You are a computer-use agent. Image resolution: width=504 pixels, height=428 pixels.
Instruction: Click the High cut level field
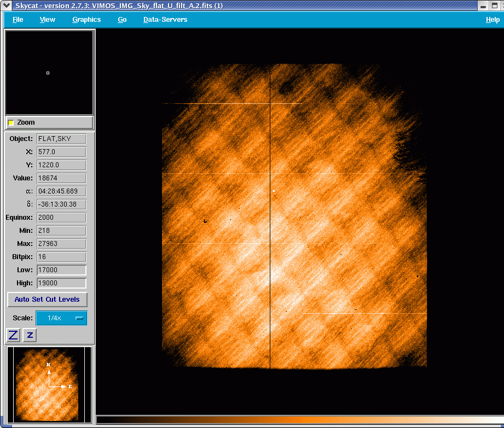pos(61,283)
